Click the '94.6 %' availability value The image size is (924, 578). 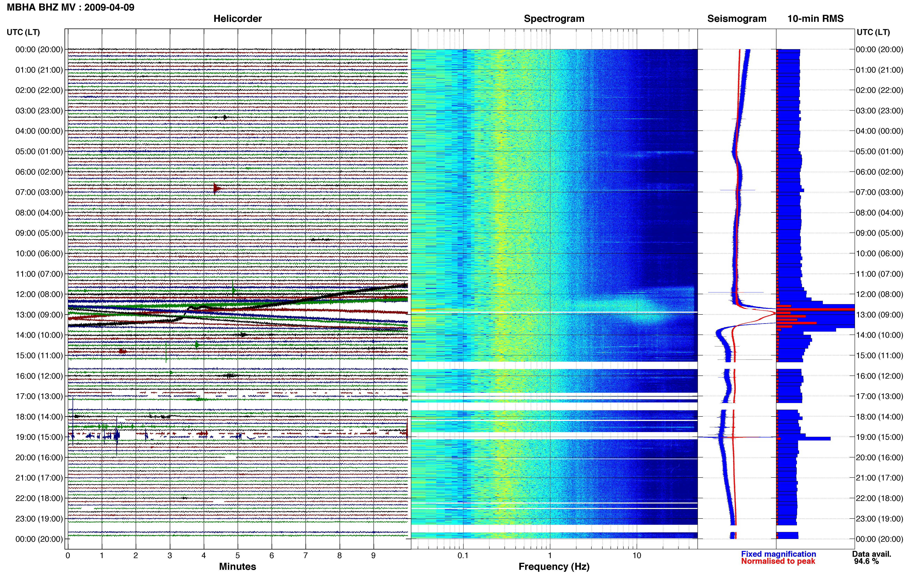(866, 561)
